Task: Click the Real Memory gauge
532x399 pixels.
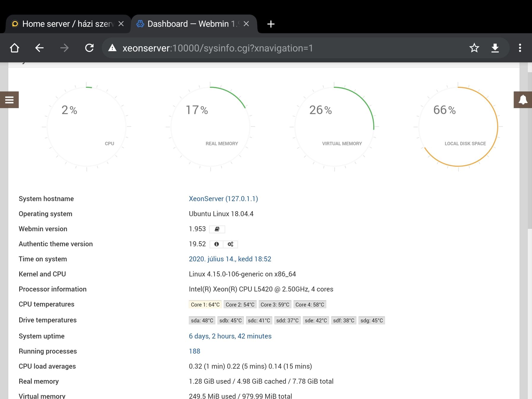Action: 210,127
